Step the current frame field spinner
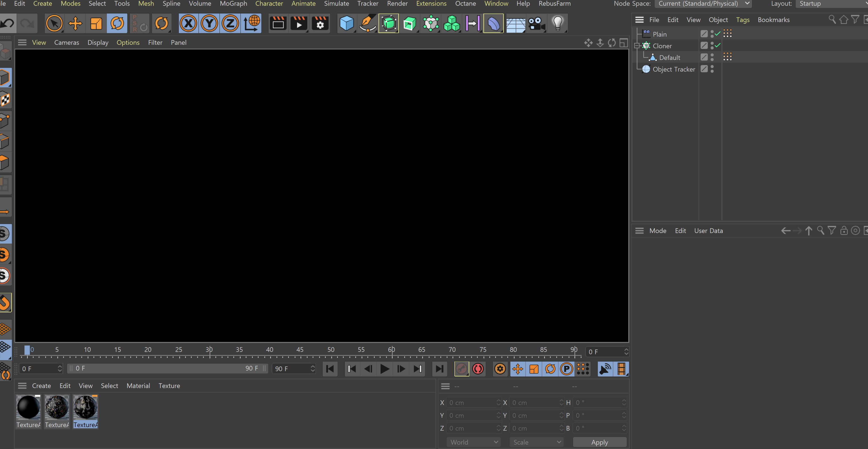868x449 pixels. coord(626,352)
